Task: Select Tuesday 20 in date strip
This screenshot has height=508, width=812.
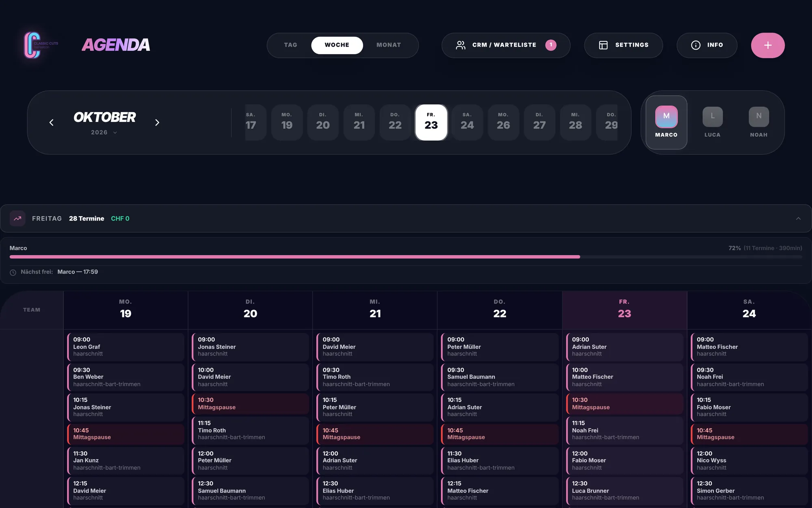Action: tap(323, 122)
